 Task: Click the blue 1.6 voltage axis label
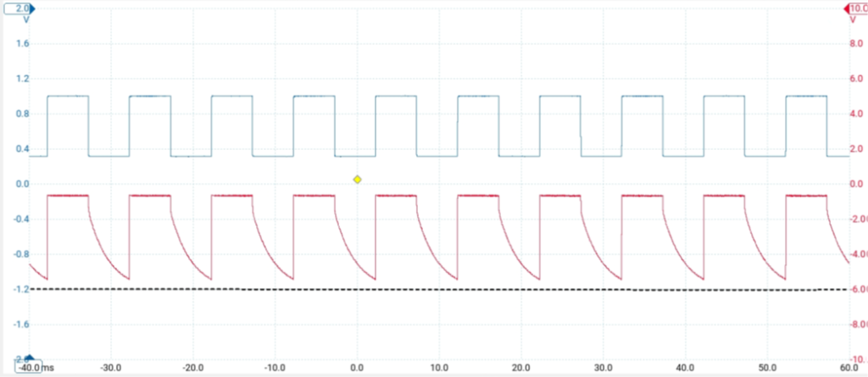pyautogui.click(x=22, y=44)
